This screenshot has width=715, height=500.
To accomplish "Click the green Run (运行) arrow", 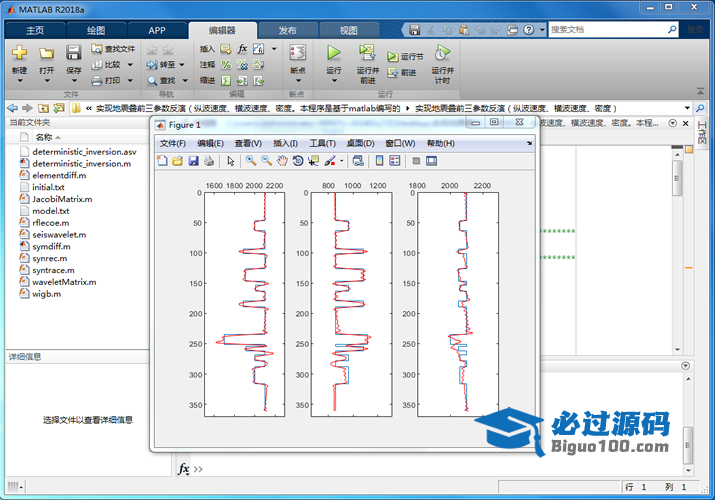I will [x=334, y=52].
